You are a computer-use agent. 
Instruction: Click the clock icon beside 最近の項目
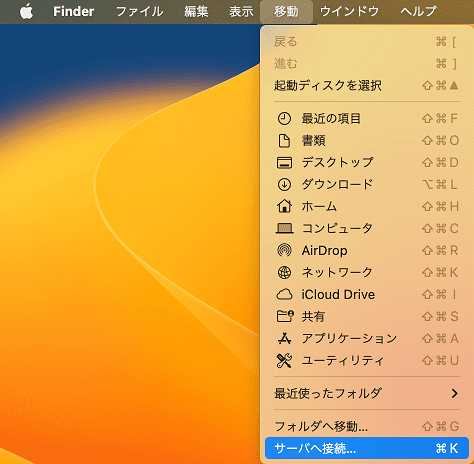click(x=284, y=119)
